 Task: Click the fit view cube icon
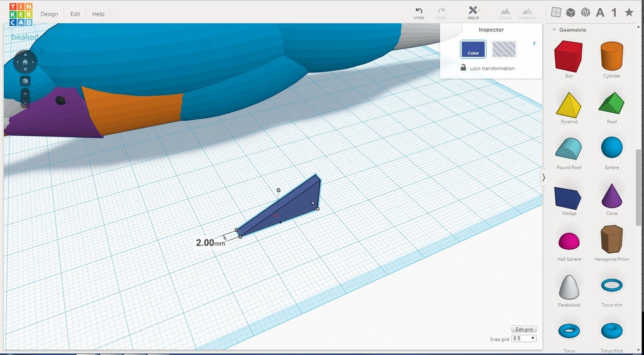[x=25, y=80]
